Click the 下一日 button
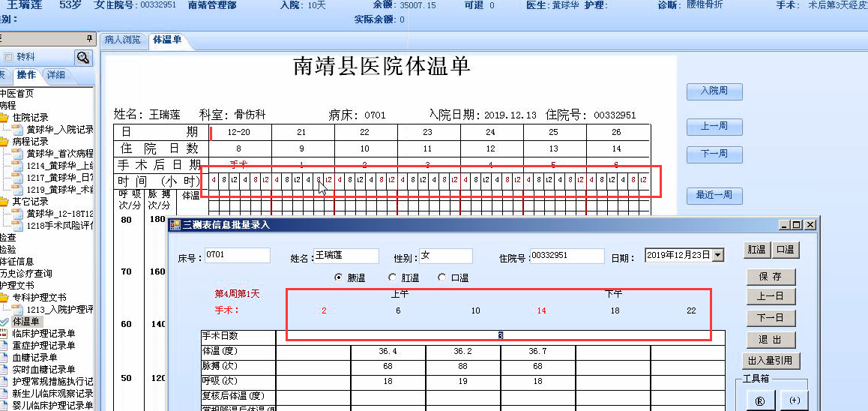 (x=771, y=318)
